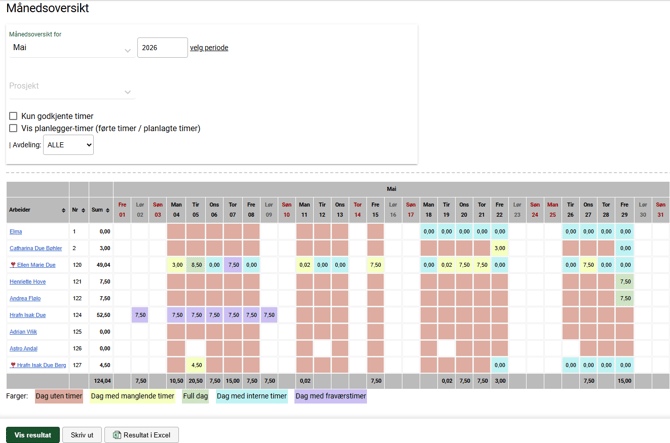Click heart icon beside Ellen Marie Due

tap(13, 265)
